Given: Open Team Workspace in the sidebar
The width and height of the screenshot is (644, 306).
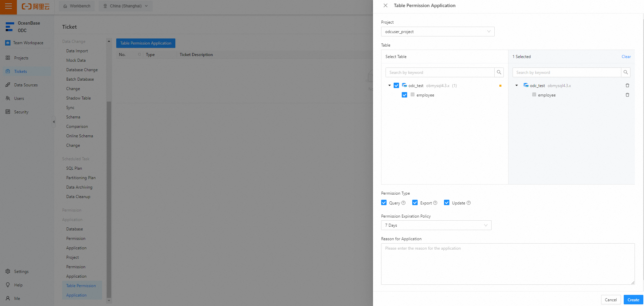Looking at the screenshot, I should point(27,43).
